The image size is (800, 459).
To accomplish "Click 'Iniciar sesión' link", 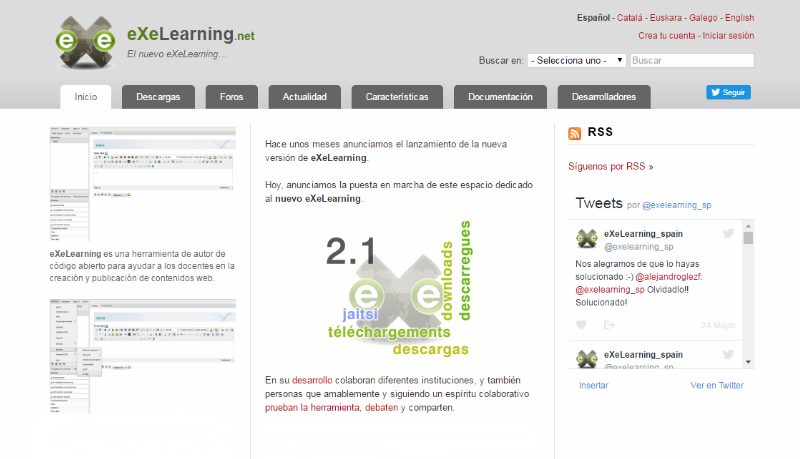I will 728,36.
